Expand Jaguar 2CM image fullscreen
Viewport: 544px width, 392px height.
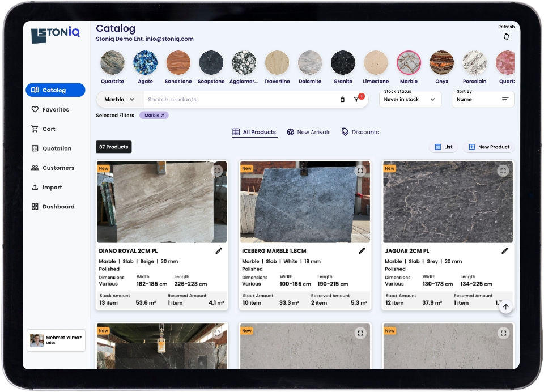(x=503, y=171)
